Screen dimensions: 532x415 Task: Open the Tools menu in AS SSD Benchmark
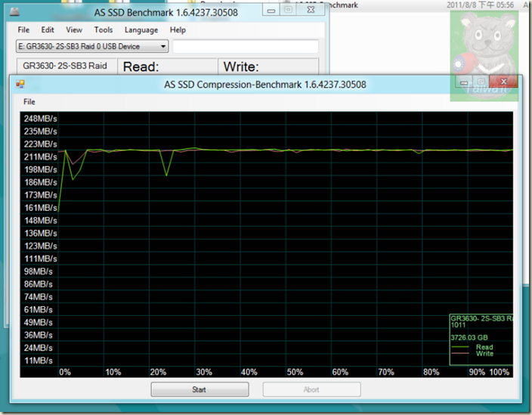click(104, 30)
